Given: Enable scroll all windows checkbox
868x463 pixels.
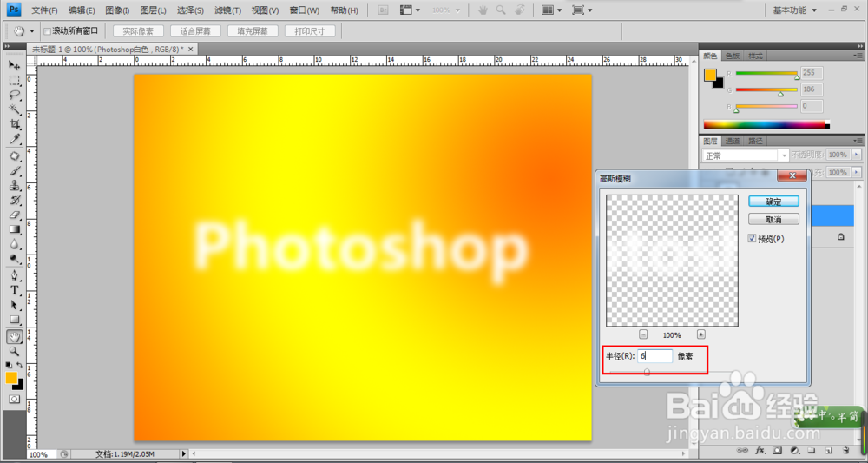Looking at the screenshot, I should [x=47, y=31].
